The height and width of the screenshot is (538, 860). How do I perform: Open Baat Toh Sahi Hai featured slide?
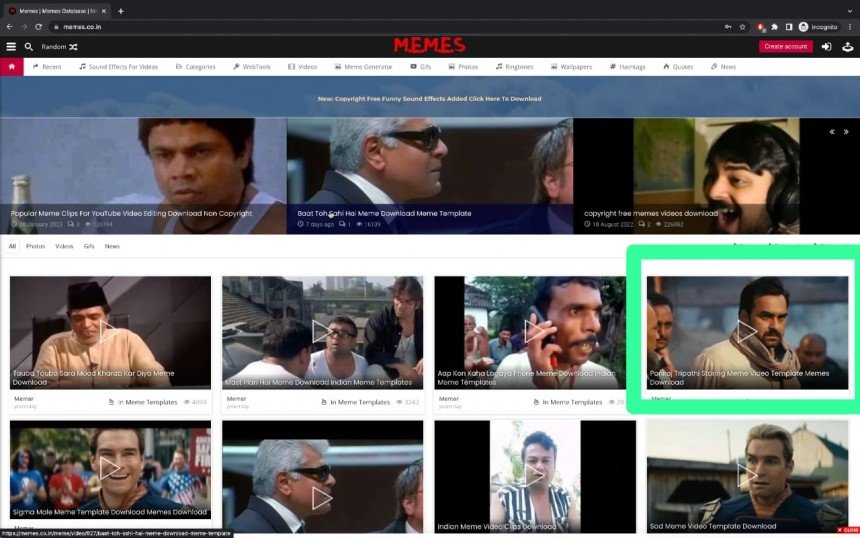click(429, 175)
